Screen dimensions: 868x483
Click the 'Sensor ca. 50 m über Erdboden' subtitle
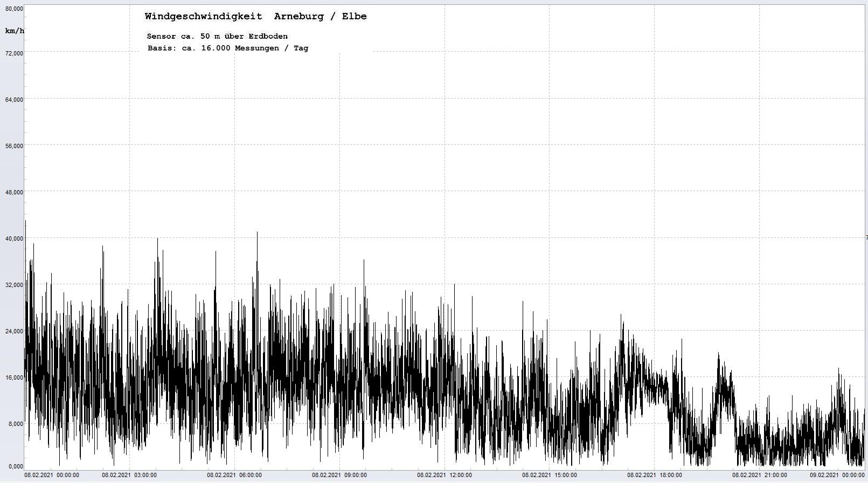(217, 37)
